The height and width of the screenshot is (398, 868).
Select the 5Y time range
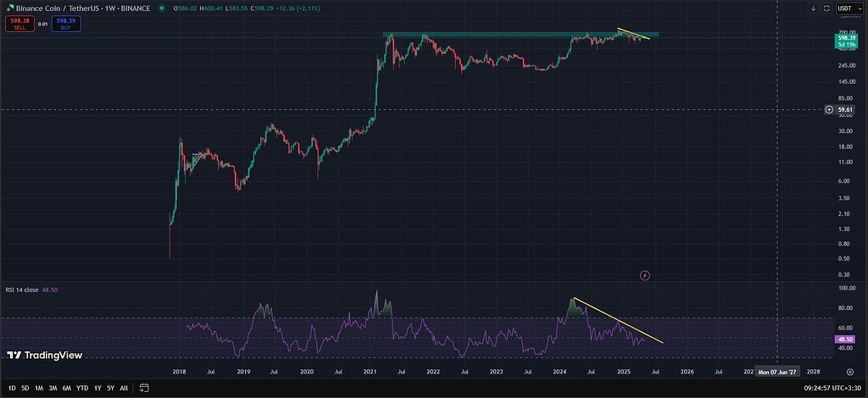[111, 388]
